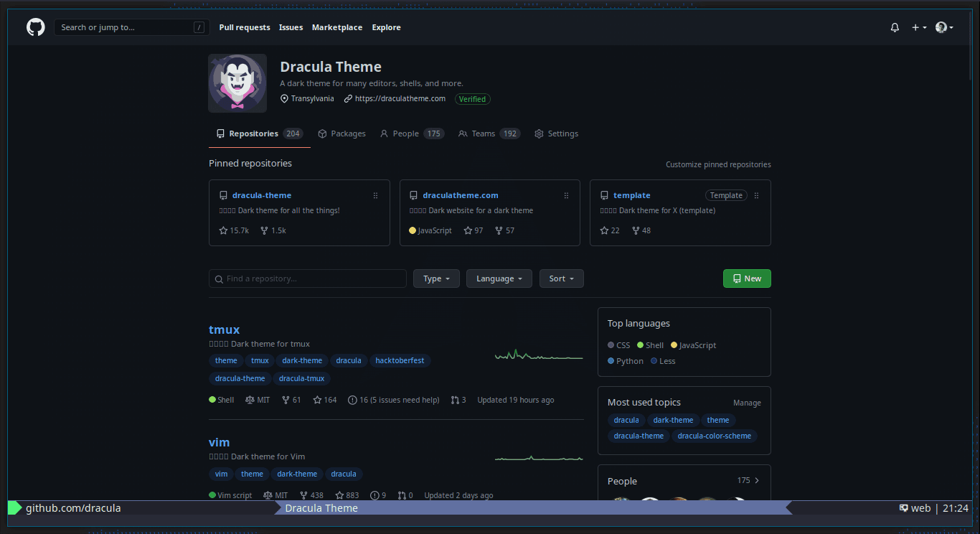Open the template pinned repository
980x534 pixels.
pyautogui.click(x=632, y=195)
